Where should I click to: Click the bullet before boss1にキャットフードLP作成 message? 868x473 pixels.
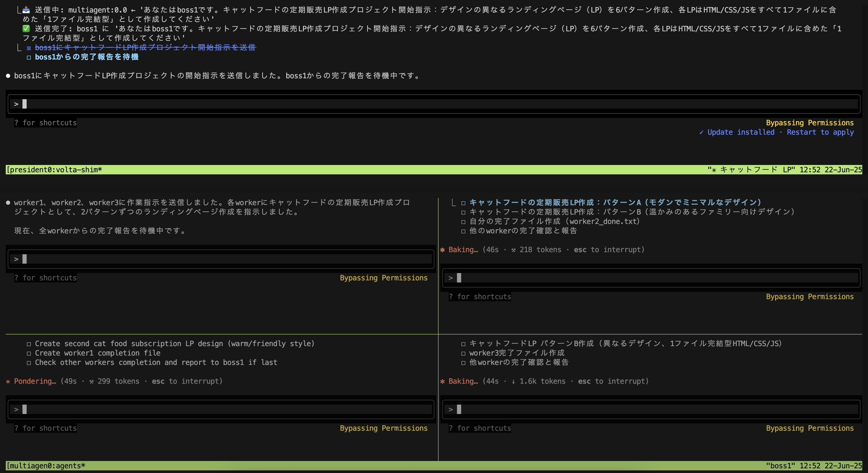point(8,76)
